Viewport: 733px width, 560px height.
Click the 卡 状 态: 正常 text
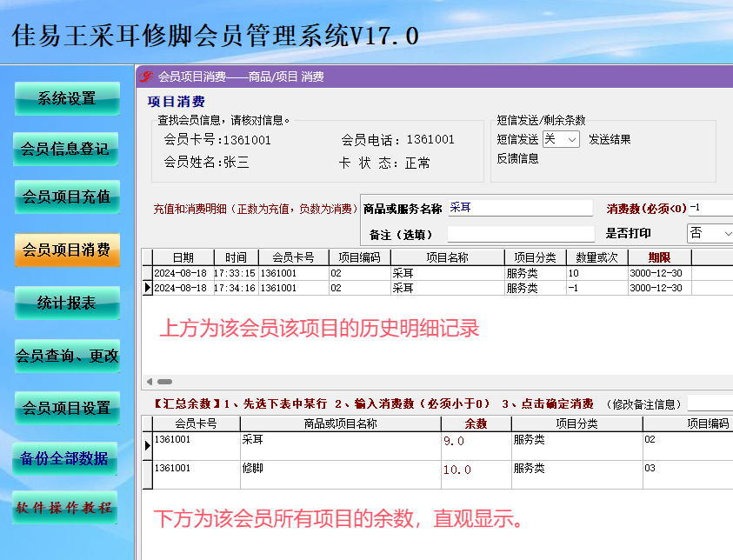[x=384, y=163]
